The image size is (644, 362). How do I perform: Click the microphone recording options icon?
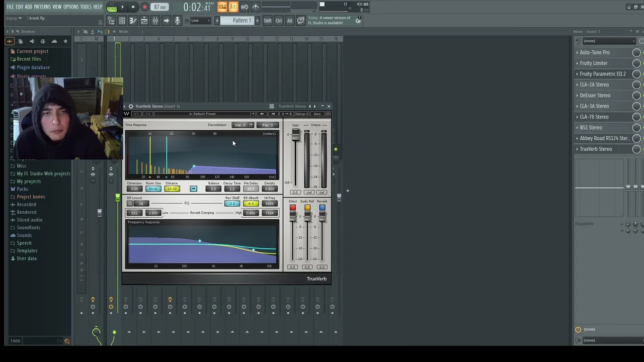point(177,21)
